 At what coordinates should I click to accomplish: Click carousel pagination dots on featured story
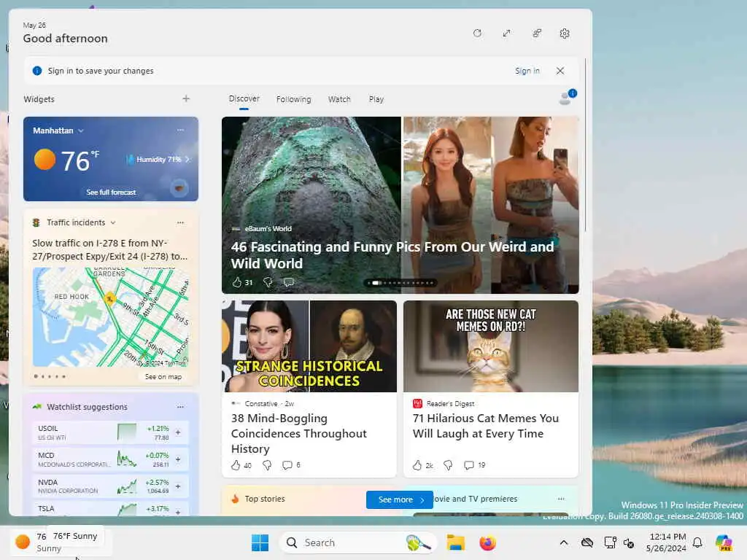click(x=400, y=283)
